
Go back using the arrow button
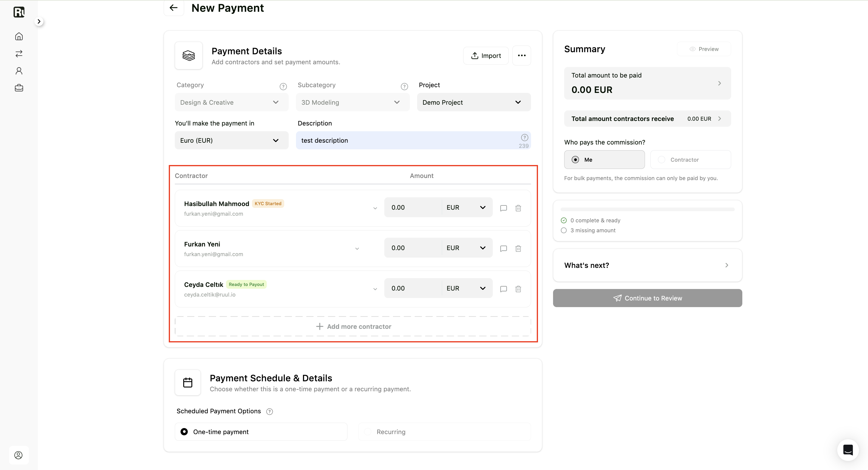click(x=174, y=8)
